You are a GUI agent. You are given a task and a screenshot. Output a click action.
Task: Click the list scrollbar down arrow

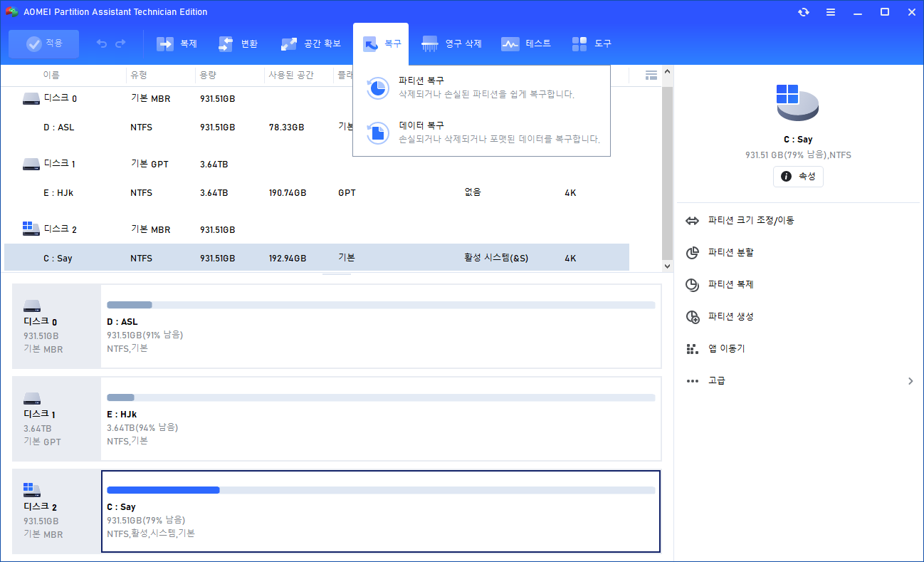[667, 266]
